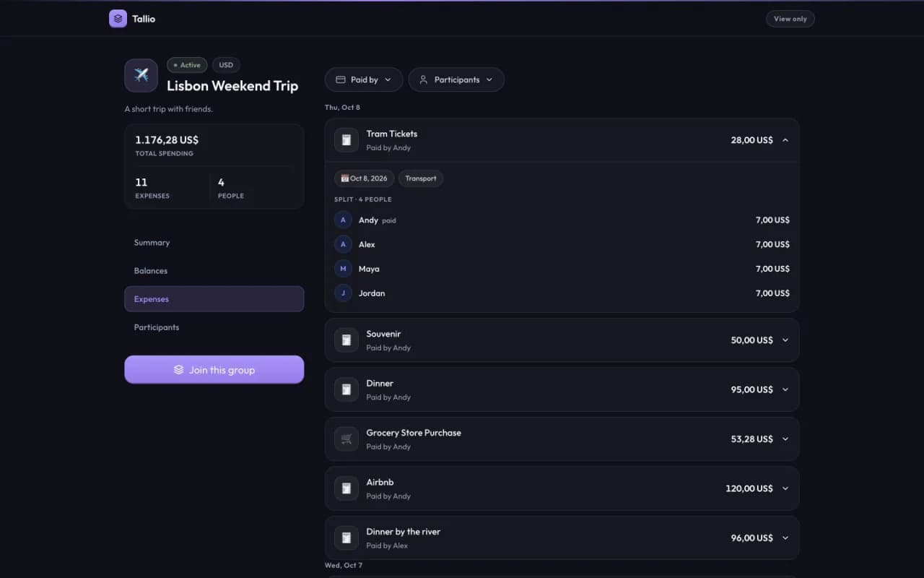This screenshot has height=578, width=924.
Task: Open the Participants sidebar section
Action: coord(214,327)
